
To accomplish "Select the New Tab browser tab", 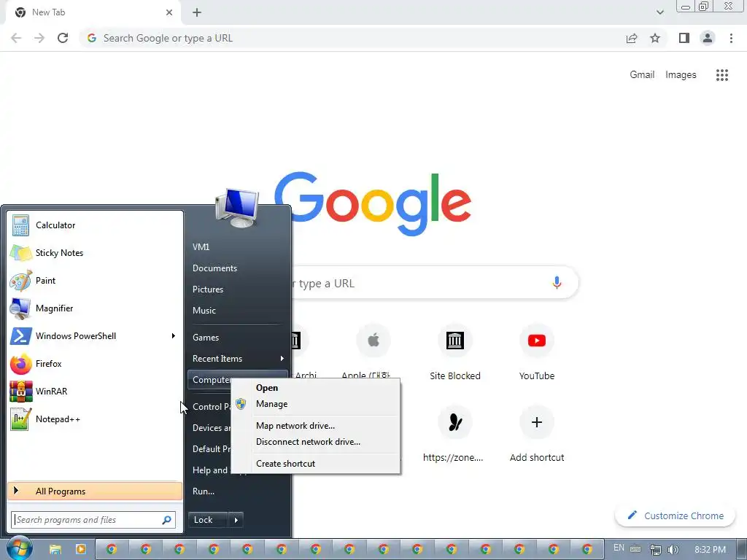I will tap(93, 12).
